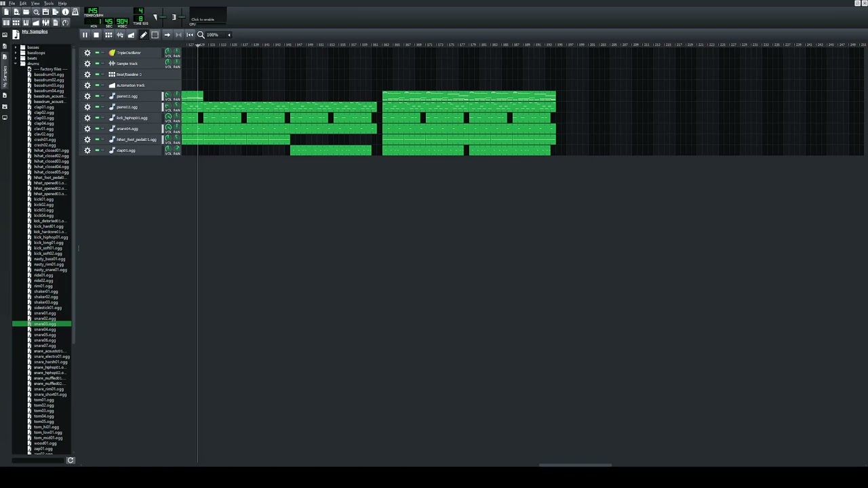This screenshot has width=868, height=488.
Task: Click the clap01.ogg track name button
Action: click(134, 150)
